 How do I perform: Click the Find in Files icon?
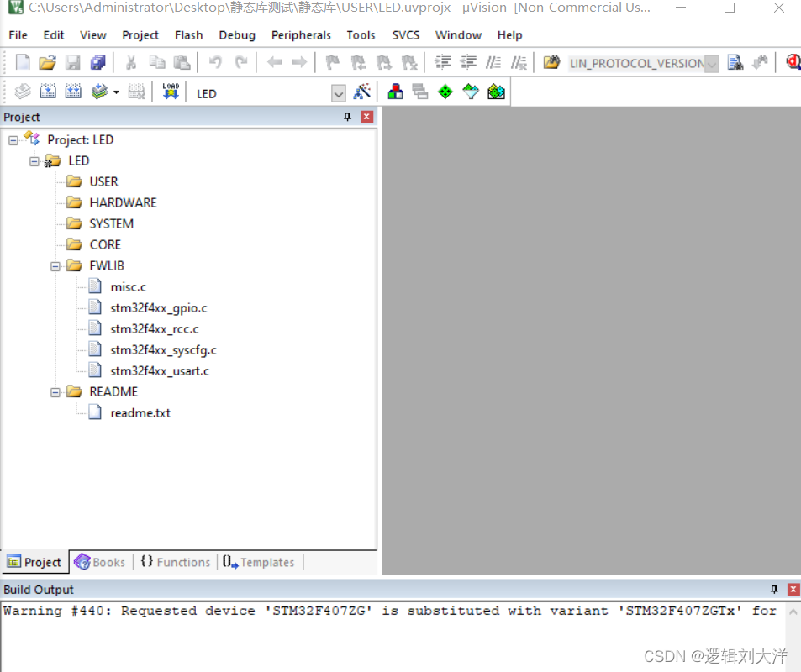click(551, 62)
